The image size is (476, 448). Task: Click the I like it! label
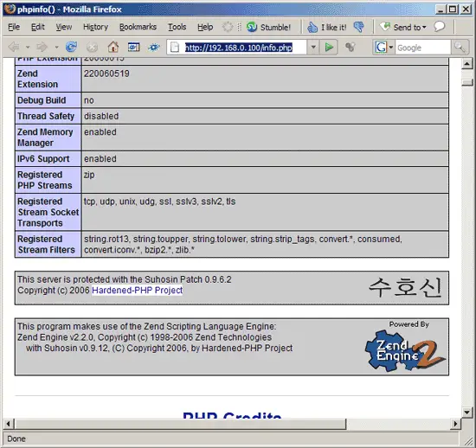point(333,28)
